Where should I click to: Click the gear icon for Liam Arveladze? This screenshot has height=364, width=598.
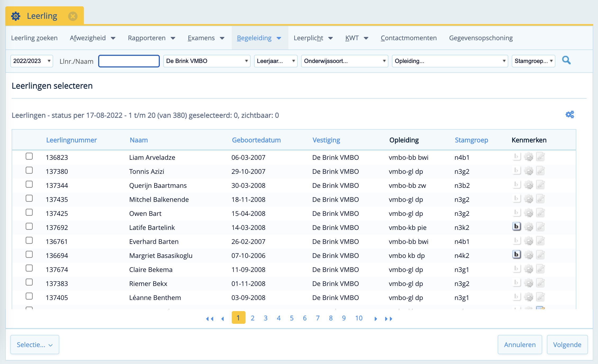coord(528,157)
